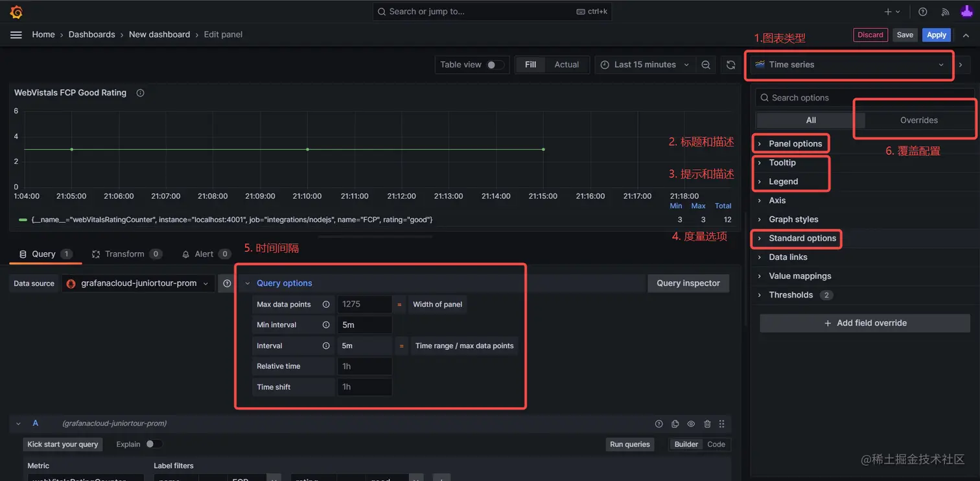This screenshot has width=980, height=481.
Task: Click the Min interval input field
Action: [364, 325]
